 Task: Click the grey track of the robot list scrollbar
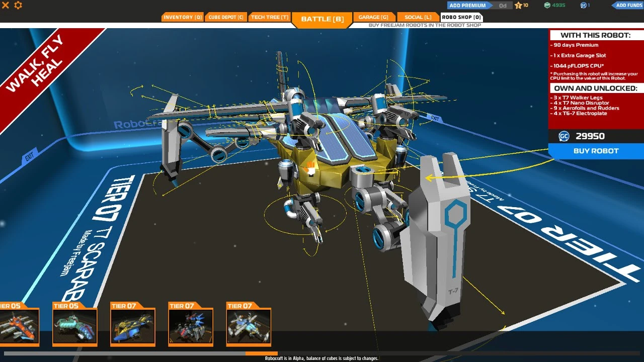(x=125, y=353)
